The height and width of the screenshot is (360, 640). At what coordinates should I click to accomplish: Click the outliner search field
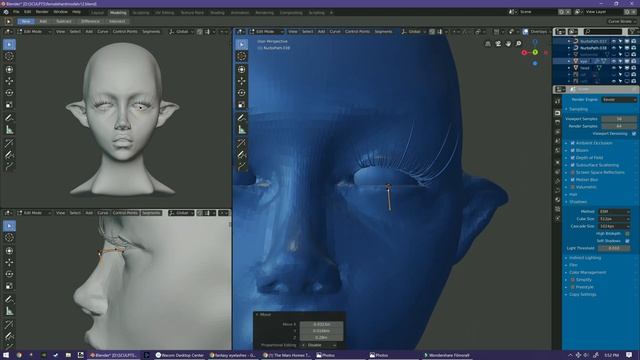[603, 31]
